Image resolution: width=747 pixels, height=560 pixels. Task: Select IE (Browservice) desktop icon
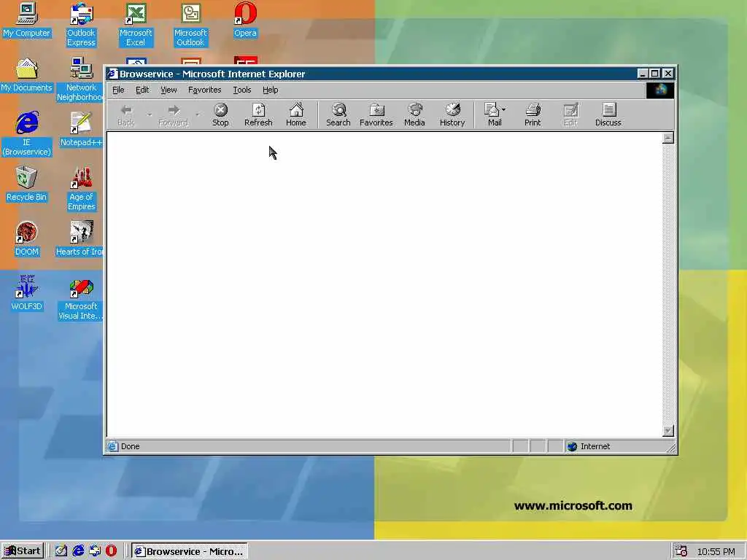click(x=27, y=134)
